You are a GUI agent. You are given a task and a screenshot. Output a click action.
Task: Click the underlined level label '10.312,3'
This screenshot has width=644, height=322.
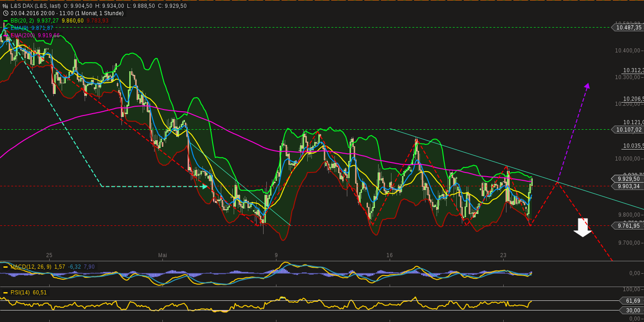click(633, 70)
